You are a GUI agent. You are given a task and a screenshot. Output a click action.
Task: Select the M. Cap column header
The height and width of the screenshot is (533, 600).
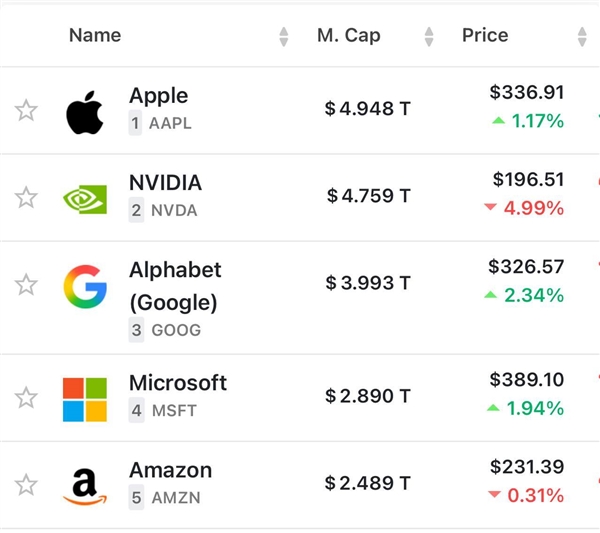click(349, 35)
